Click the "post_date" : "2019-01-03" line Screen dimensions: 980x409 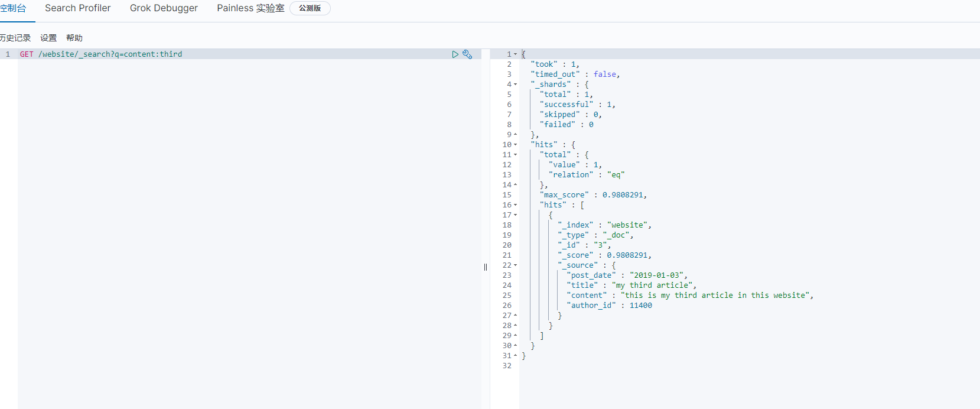(627, 275)
